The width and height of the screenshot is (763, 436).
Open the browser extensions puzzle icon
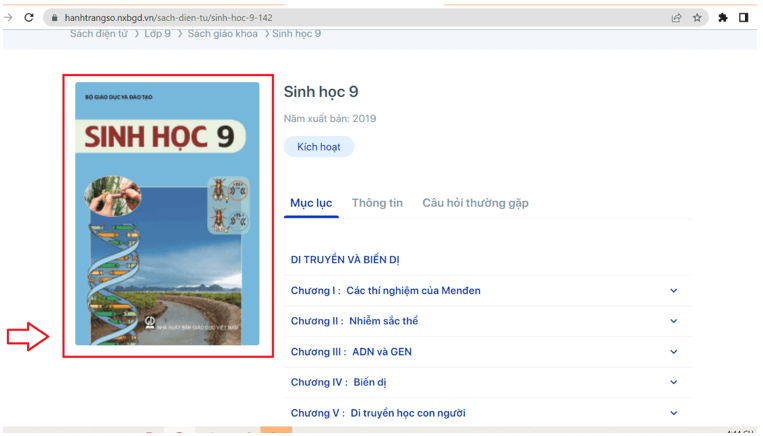pos(723,18)
